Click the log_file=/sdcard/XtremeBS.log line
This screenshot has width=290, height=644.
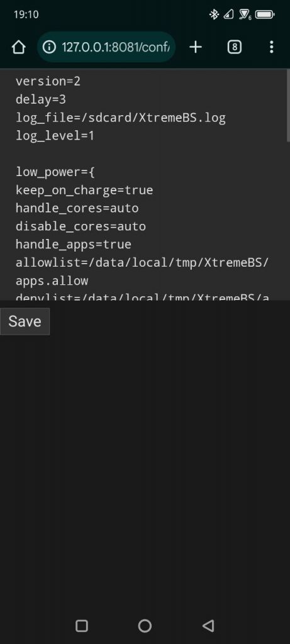121,118
